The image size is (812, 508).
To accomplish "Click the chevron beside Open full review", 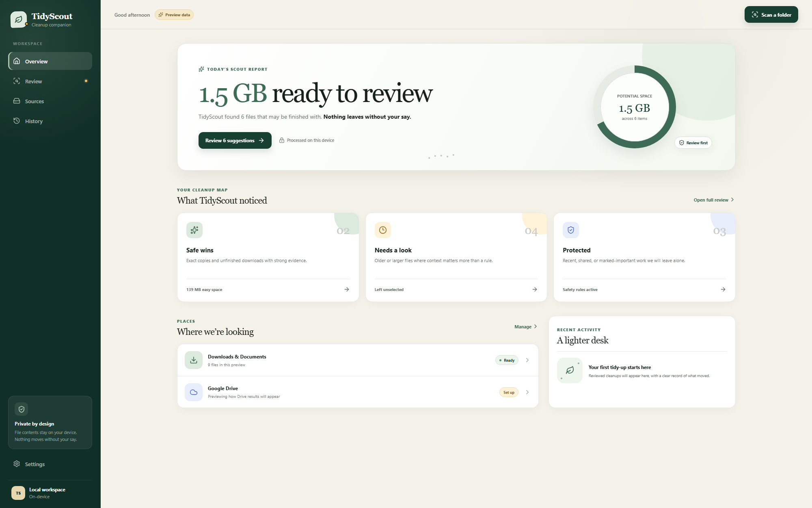I will pos(732,200).
